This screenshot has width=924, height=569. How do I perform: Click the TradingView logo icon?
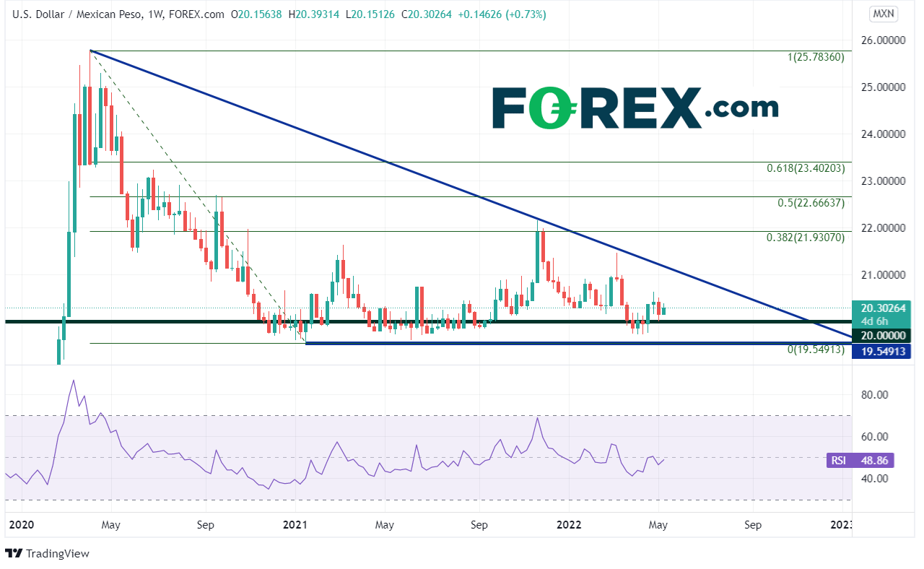[14, 553]
